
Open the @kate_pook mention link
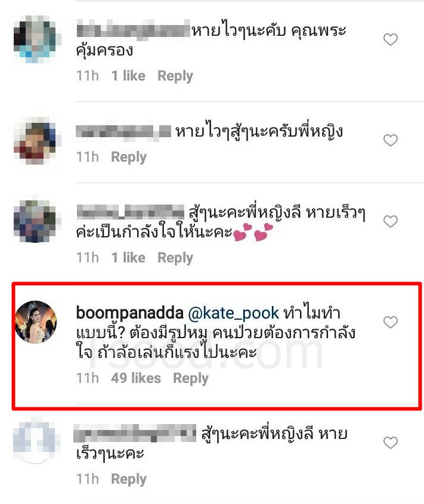(x=233, y=313)
